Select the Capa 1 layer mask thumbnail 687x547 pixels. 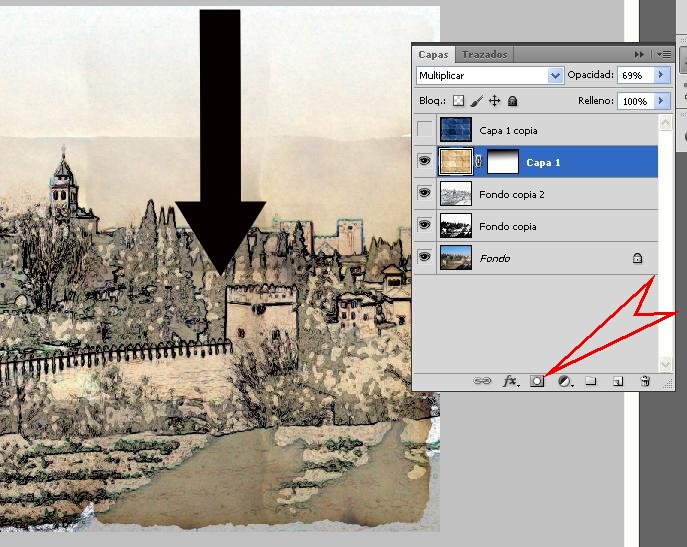[x=502, y=162]
